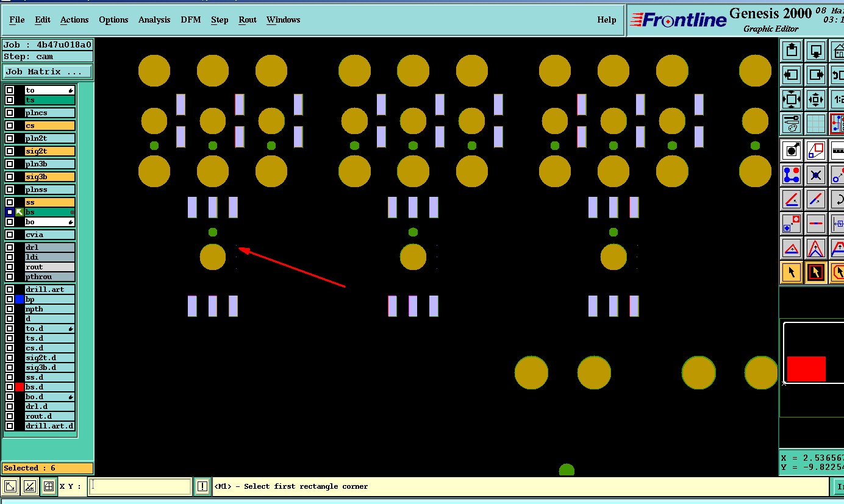The image size is (844, 504).
Task: Click the exclamation mark button
Action: tap(203, 486)
